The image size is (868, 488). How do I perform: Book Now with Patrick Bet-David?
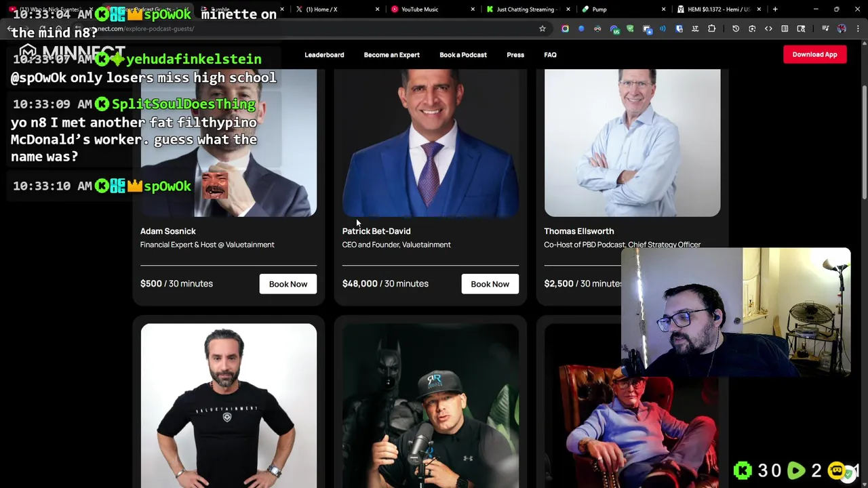click(490, 284)
